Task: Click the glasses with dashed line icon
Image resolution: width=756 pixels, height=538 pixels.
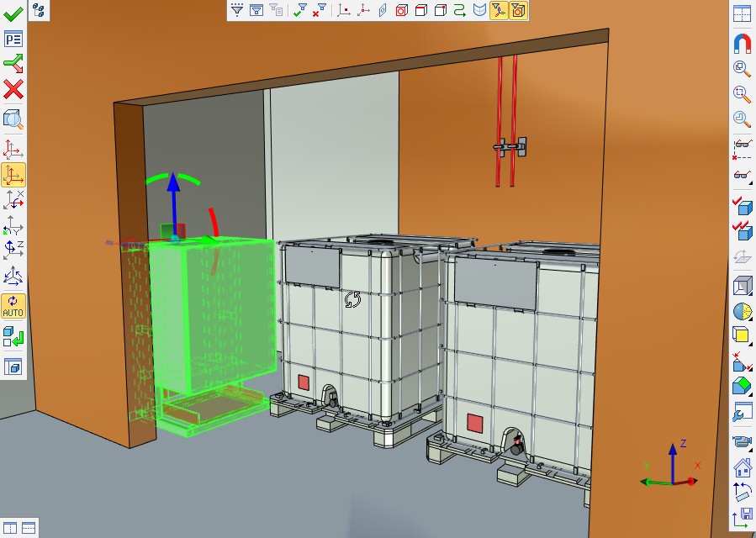Action: pos(743,149)
